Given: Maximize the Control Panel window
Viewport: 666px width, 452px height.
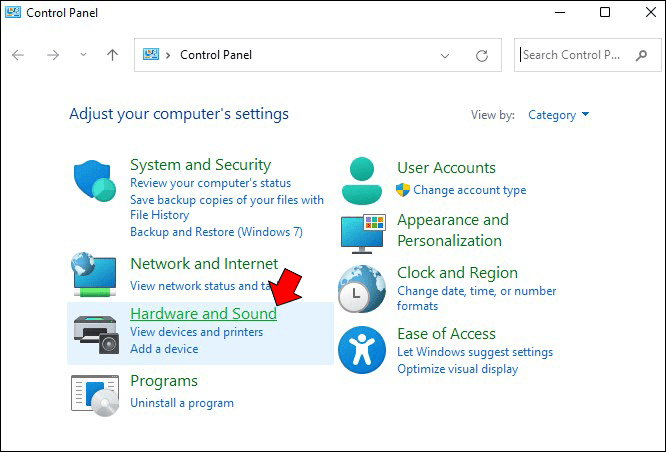Looking at the screenshot, I should click(x=605, y=12).
